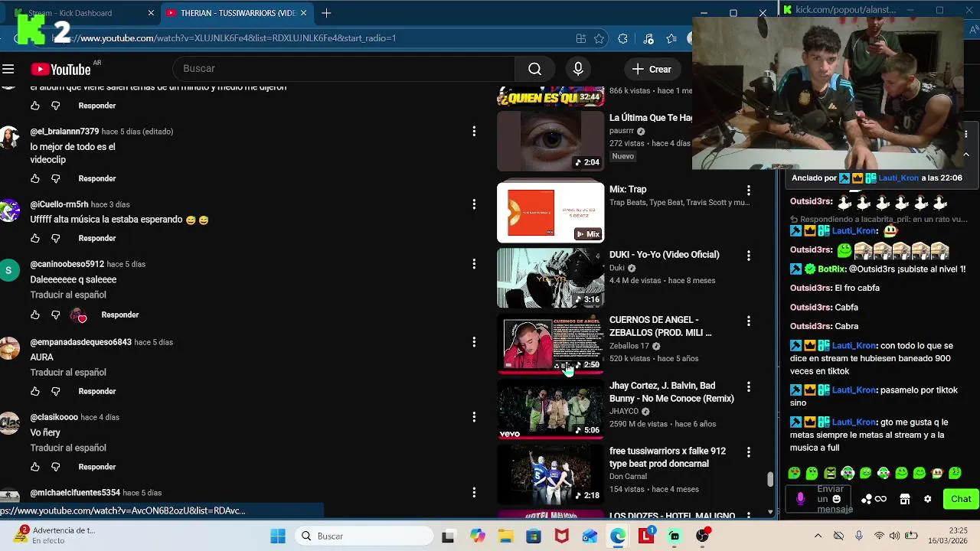Open the Mix: Trap thumbnail
This screenshot has height=551, width=980.
coord(550,212)
